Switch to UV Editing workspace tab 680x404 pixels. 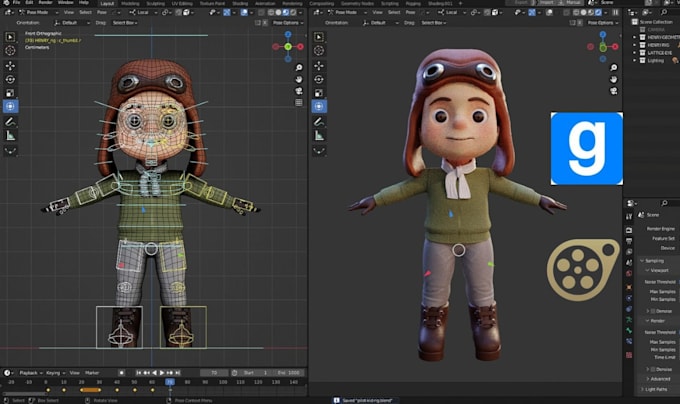pyautogui.click(x=182, y=3)
